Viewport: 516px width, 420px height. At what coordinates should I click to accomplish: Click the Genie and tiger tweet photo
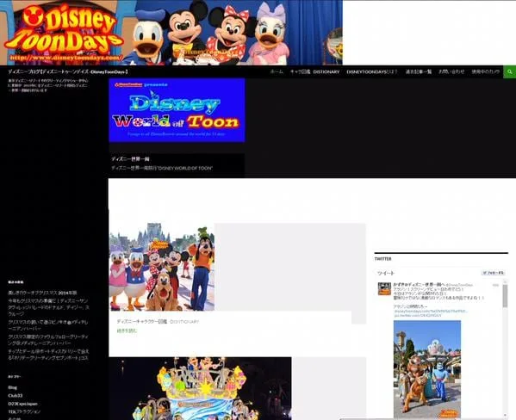[427, 369]
